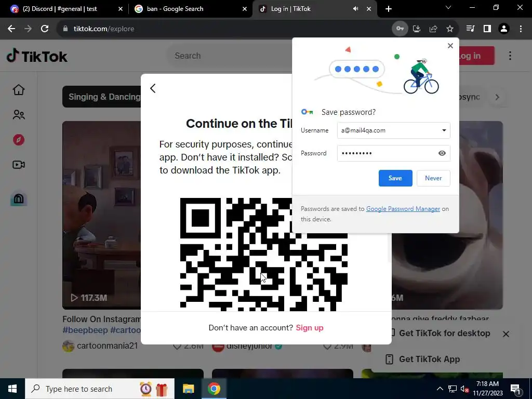Viewport: 532px width, 399px height.
Task: Select the Explore compass icon in sidebar
Action: pos(19,140)
